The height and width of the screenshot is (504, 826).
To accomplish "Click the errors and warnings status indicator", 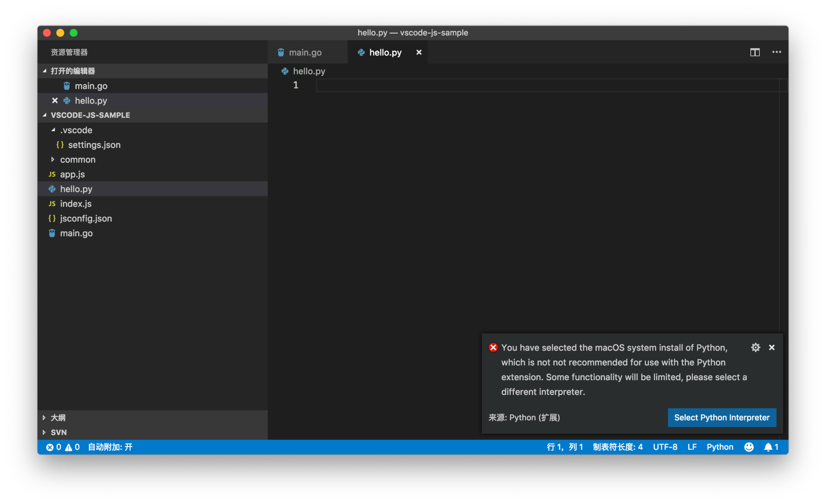I will [63, 447].
